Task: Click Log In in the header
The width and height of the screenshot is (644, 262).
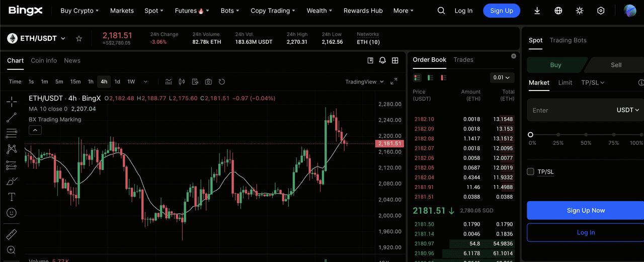Action: click(x=463, y=11)
